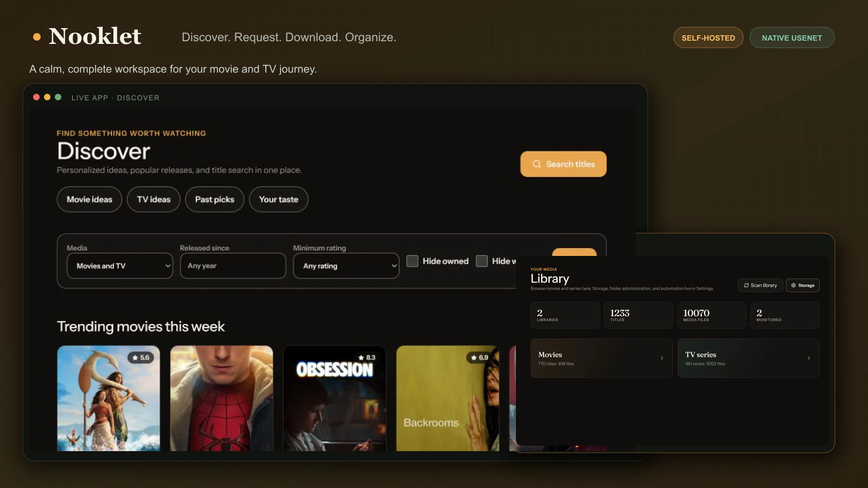Switch to Past picks tab

pyautogui.click(x=215, y=200)
